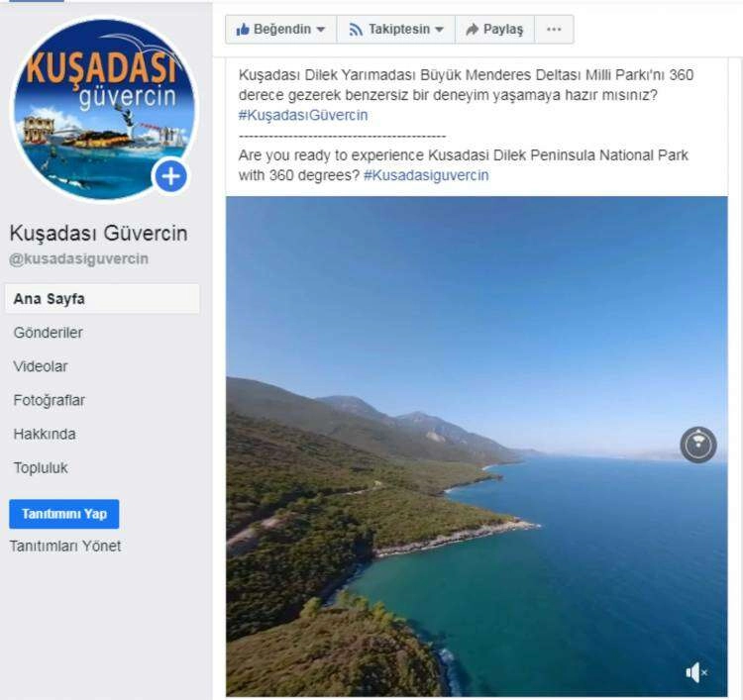Open the #Kusadasiguvercin hashtag link
The width and height of the screenshot is (743, 700).
pos(426,175)
